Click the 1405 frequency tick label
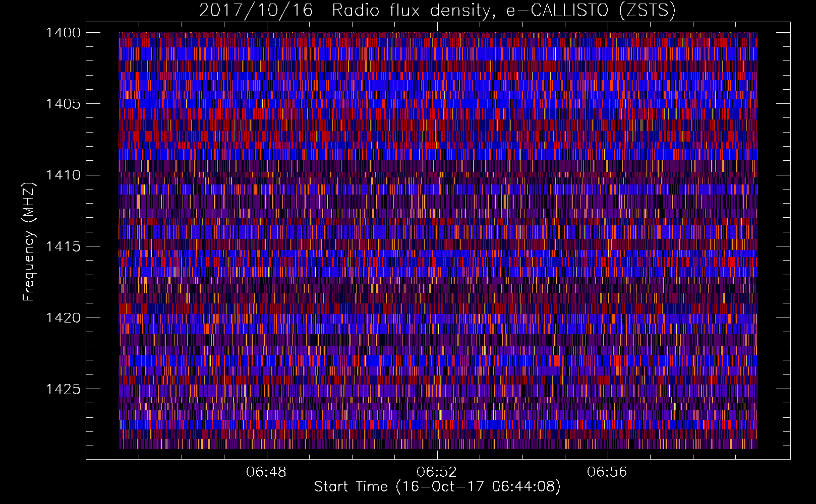This screenshot has width=816, height=504. tap(63, 104)
